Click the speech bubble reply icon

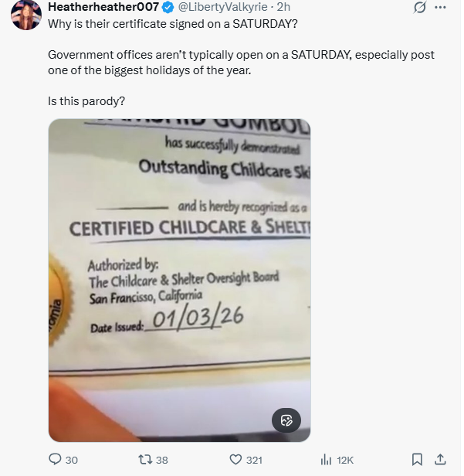click(x=55, y=459)
